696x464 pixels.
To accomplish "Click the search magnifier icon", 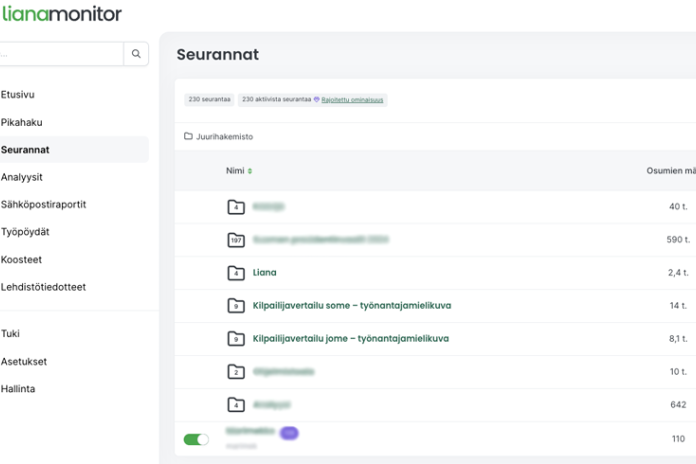I will click(135, 54).
